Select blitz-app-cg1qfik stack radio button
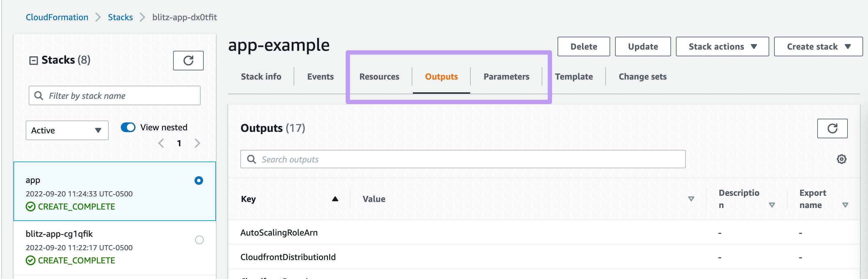Image resolution: width=868 pixels, height=279 pixels. (x=199, y=240)
